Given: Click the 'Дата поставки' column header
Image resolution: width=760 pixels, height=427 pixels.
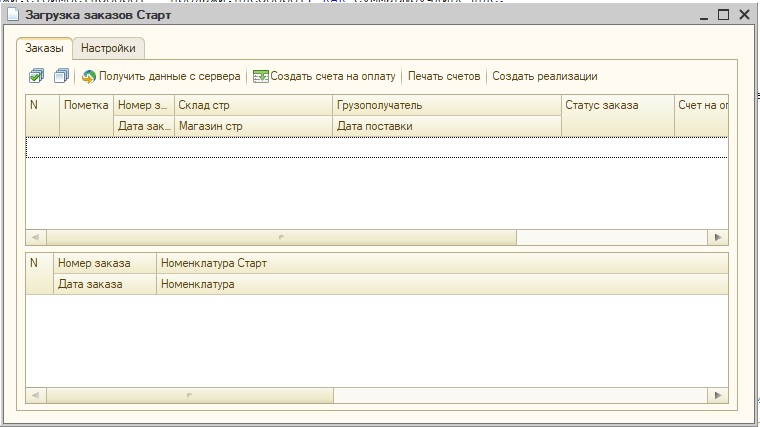Looking at the screenshot, I should (447, 126).
